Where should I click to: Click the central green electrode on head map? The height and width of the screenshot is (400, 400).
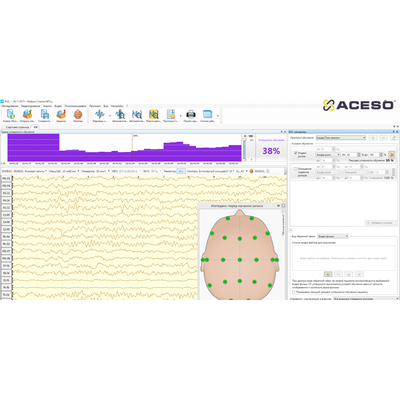(x=240, y=260)
